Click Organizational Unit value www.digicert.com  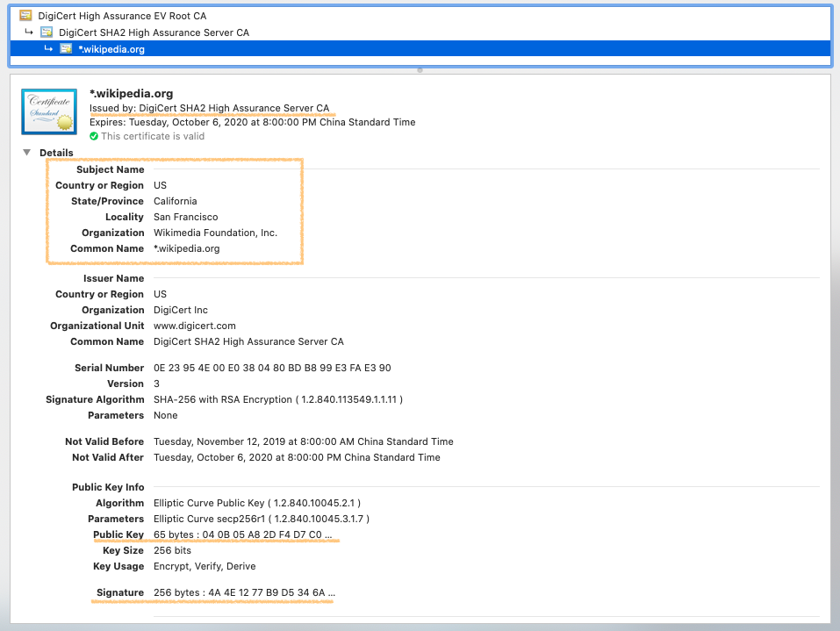195,326
